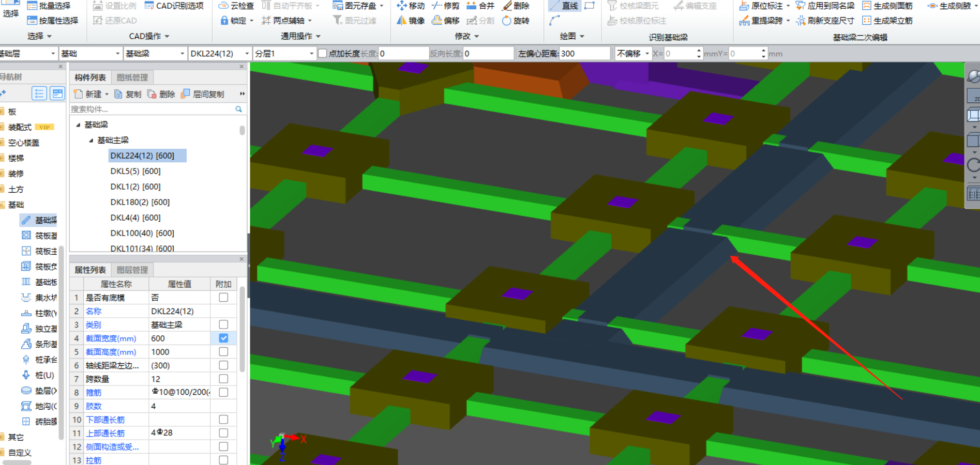Click the 删除 delete tool in ribbon
The image size is (980, 465).
click(516, 6)
